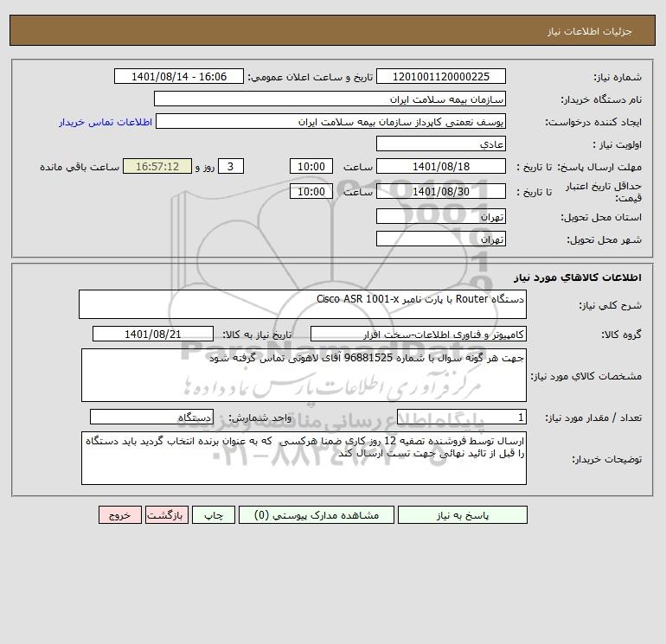Click the buyer notes text box
This screenshot has height=644, width=666.
click(304, 458)
